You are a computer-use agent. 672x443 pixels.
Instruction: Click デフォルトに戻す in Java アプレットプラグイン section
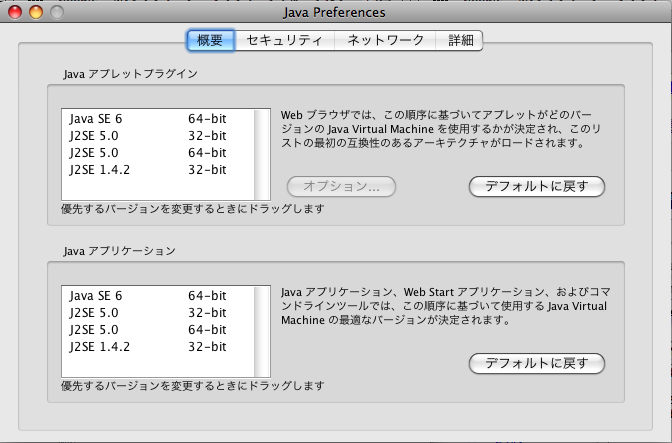[x=537, y=186]
